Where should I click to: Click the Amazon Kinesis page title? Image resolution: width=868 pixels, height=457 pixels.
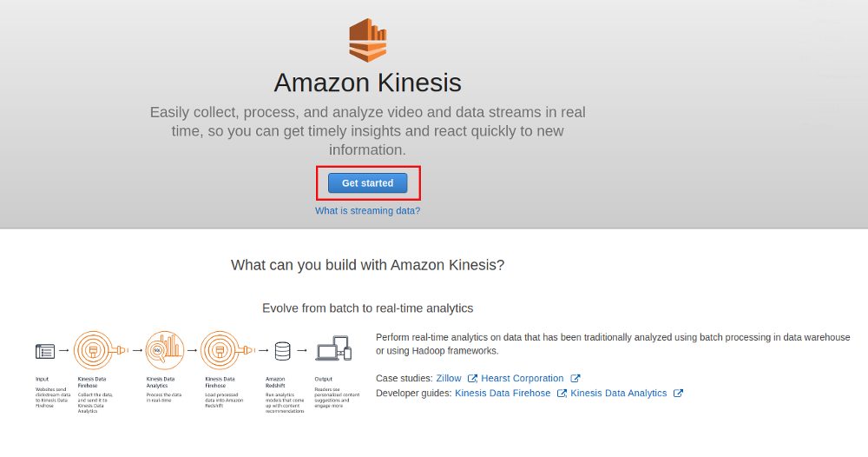367,83
